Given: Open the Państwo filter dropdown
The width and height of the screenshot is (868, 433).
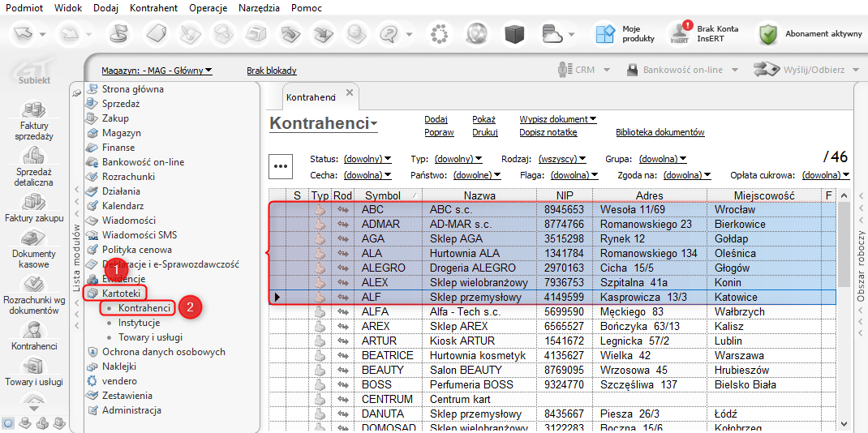Looking at the screenshot, I should coord(477,175).
